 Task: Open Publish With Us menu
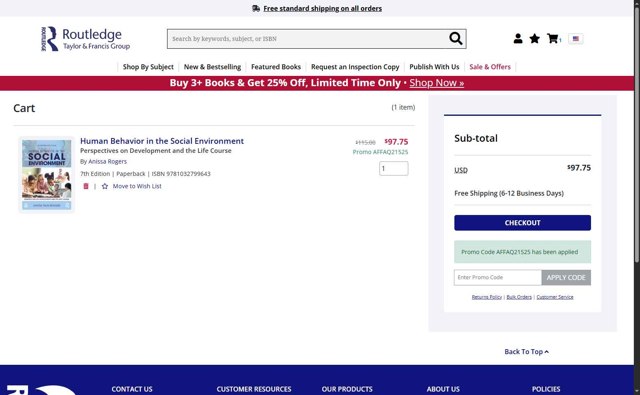click(434, 67)
